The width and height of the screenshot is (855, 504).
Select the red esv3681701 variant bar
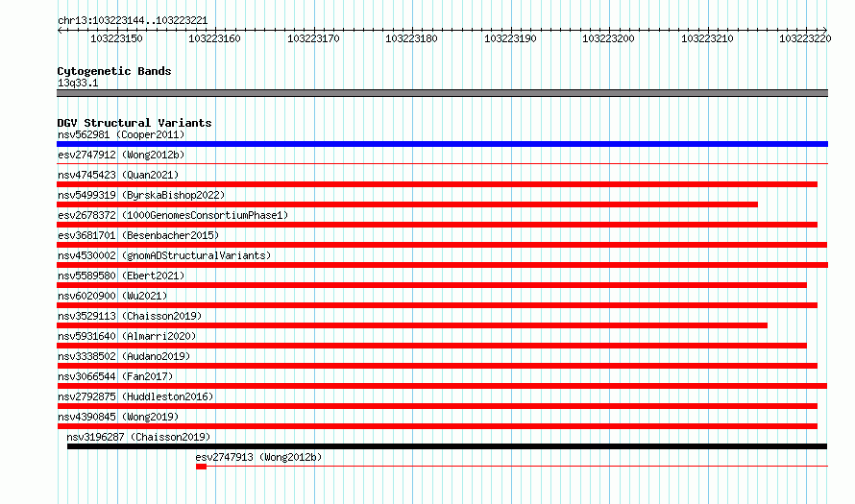pyautogui.click(x=442, y=245)
